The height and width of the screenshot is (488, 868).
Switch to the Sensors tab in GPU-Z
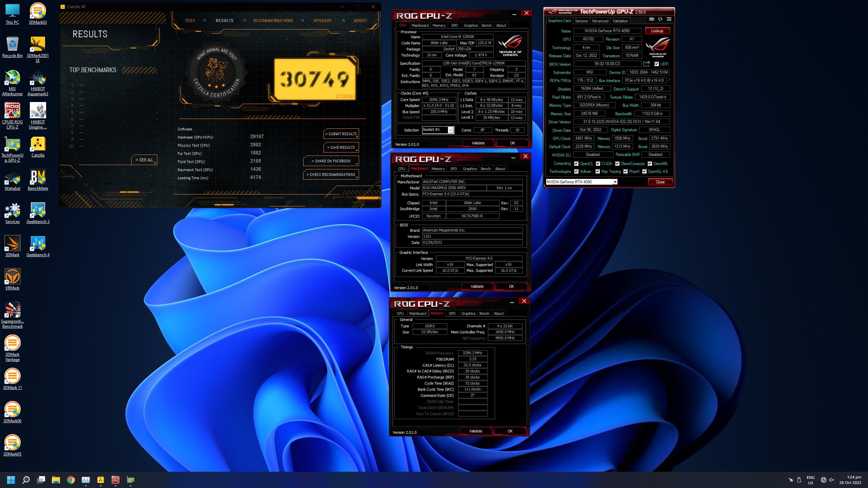[x=581, y=21]
